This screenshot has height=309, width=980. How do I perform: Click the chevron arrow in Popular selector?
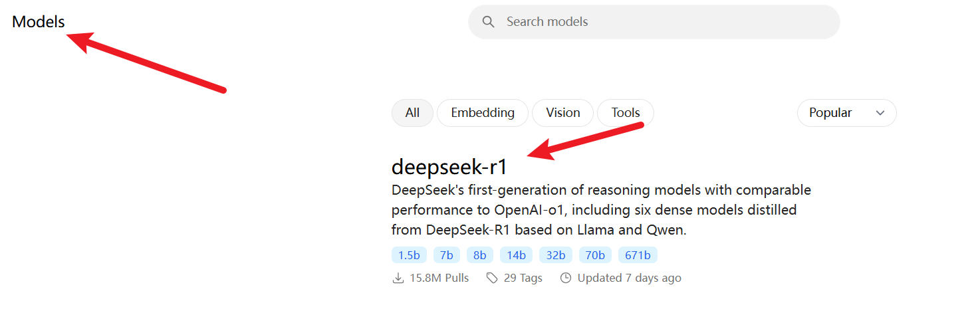[880, 113]
